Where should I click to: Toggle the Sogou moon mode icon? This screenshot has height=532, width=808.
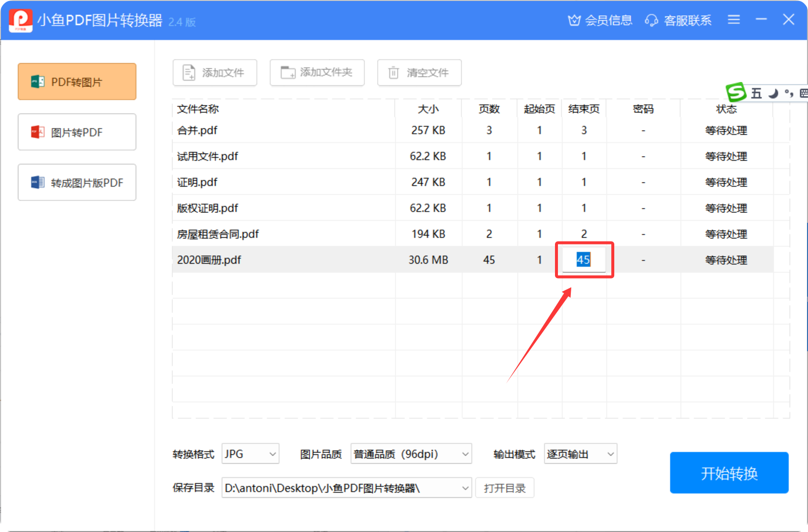coord(773,93)
